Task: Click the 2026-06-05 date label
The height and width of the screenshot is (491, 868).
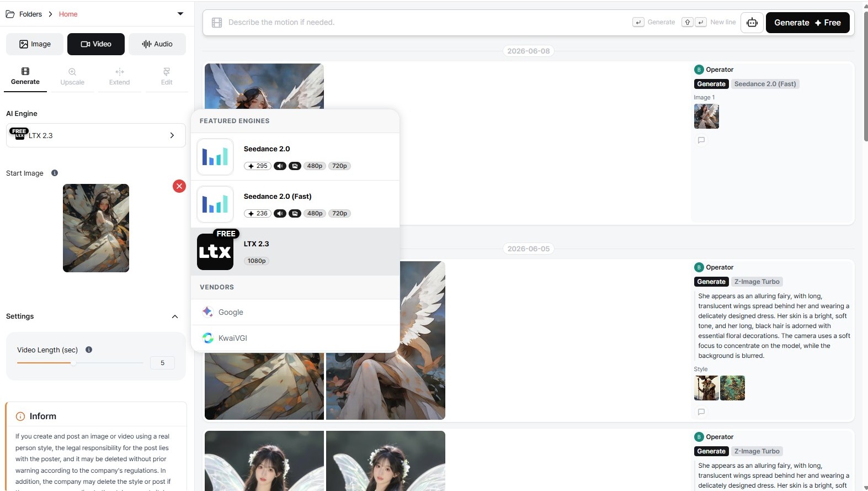Action: click(x=529, y=249)
